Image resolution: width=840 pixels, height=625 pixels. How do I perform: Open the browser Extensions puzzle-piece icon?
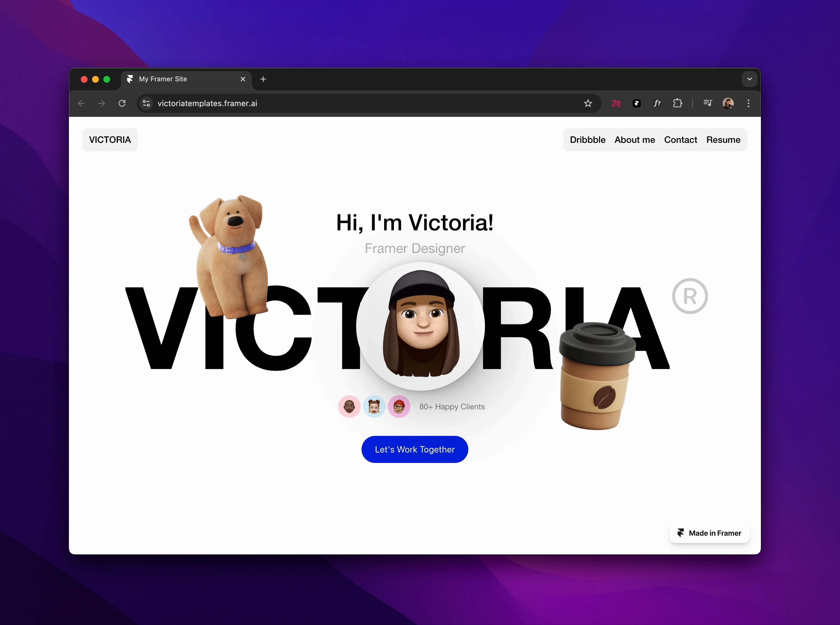(x=678, y=103)
